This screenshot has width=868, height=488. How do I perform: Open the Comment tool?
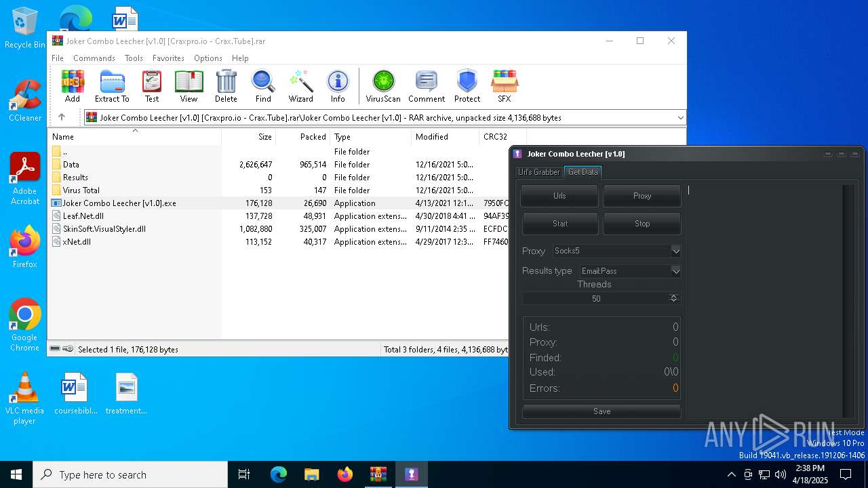(x=427, y=86)
